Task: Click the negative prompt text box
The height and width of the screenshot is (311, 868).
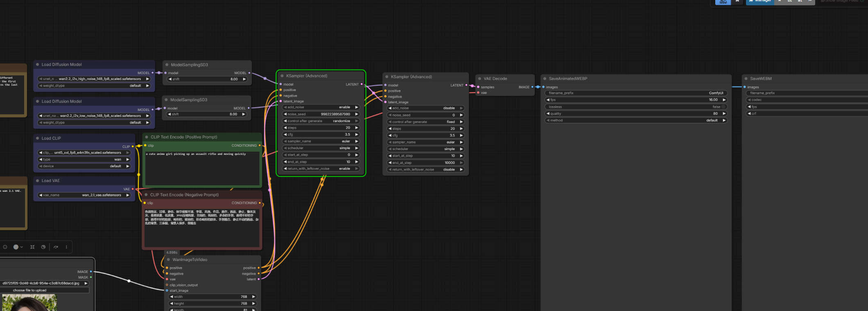Action: click(202, 228)
